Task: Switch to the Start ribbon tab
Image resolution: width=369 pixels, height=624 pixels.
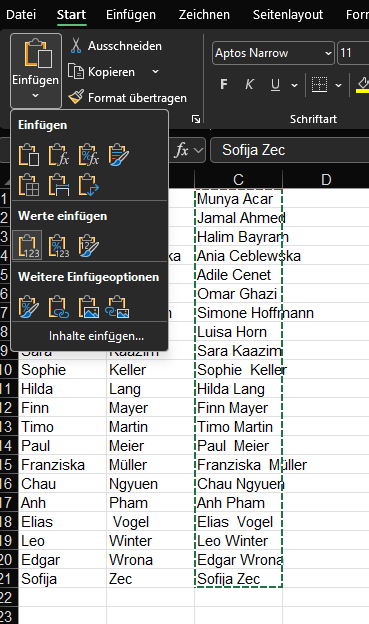Action: tap(71, 15)
